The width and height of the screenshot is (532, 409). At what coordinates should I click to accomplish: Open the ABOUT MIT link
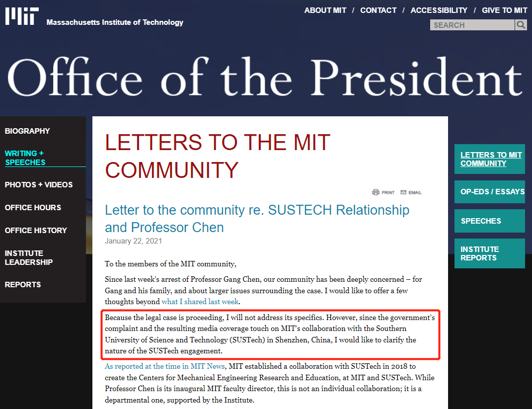click(x=325, y=10)
